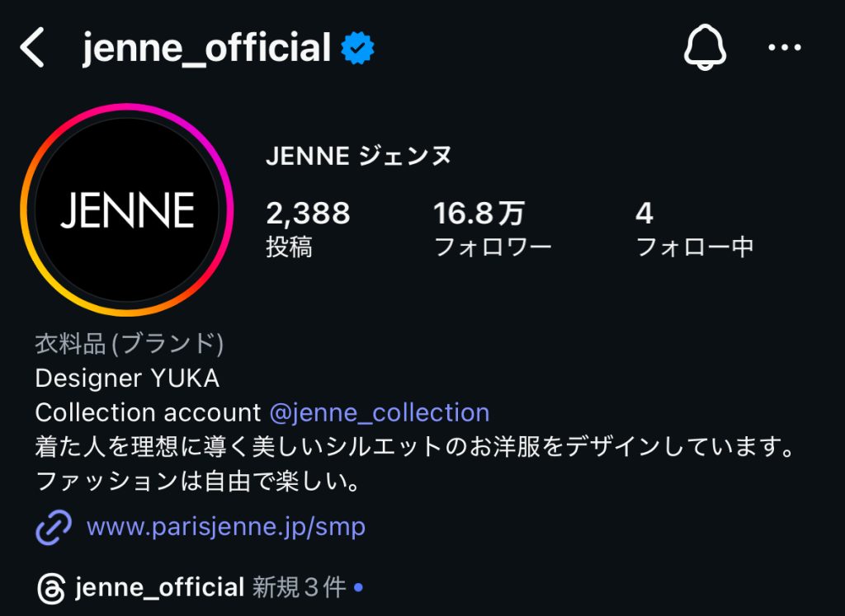Screen dimensions: 845x616
Task: Click the chain link icon
Action: (54, 526)
